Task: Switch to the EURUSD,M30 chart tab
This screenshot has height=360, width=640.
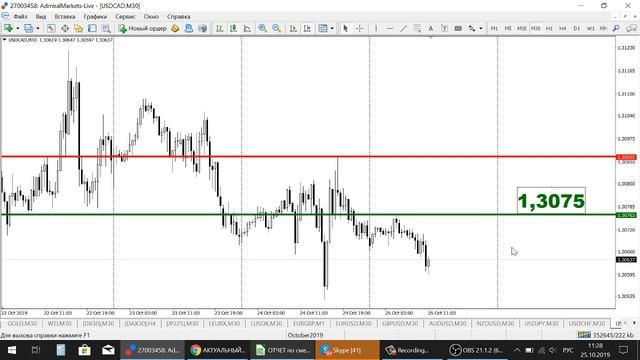Action: click(353, 323)
